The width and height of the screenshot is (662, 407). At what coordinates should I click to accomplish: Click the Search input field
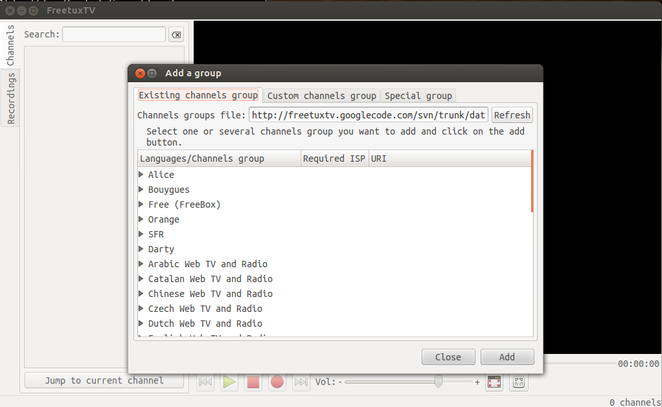(114, 35)
